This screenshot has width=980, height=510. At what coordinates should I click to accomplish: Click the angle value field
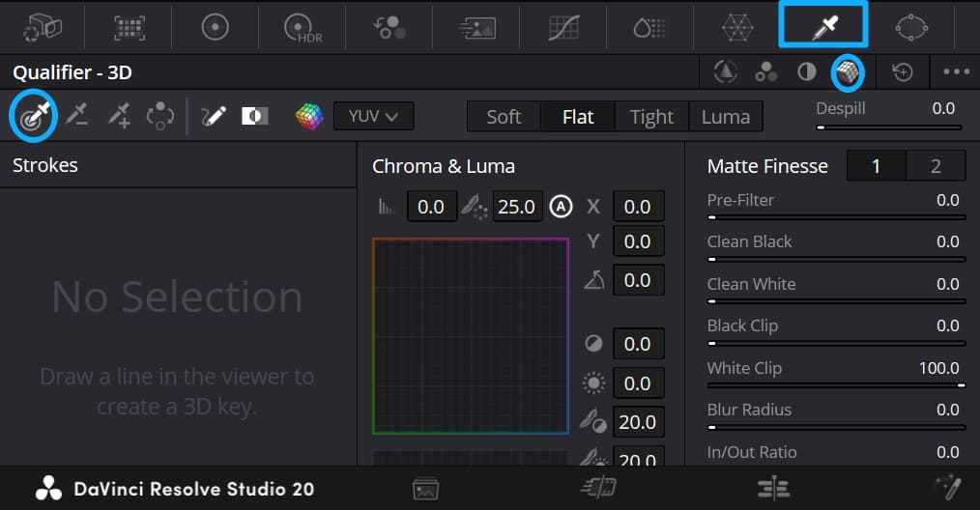point(638,280)
